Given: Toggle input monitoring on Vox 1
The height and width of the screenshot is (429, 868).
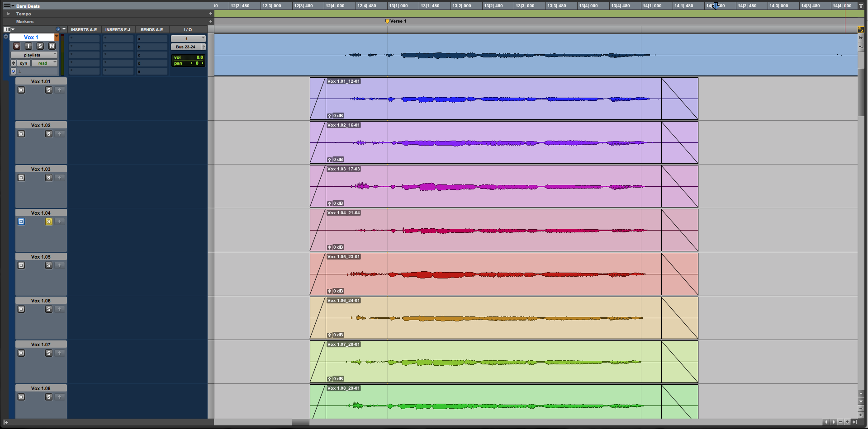Looking at the screenshot, I should 28,46.
